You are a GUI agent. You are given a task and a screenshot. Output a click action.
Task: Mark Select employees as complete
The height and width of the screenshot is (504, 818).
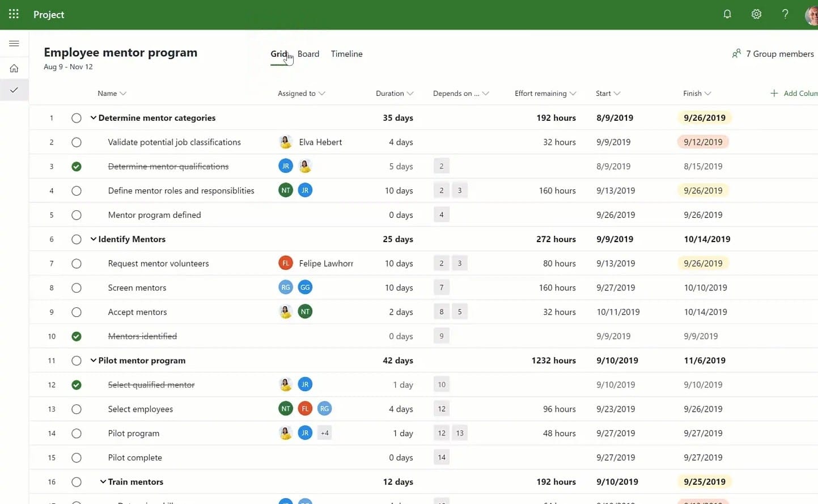(x=77, y=409)
